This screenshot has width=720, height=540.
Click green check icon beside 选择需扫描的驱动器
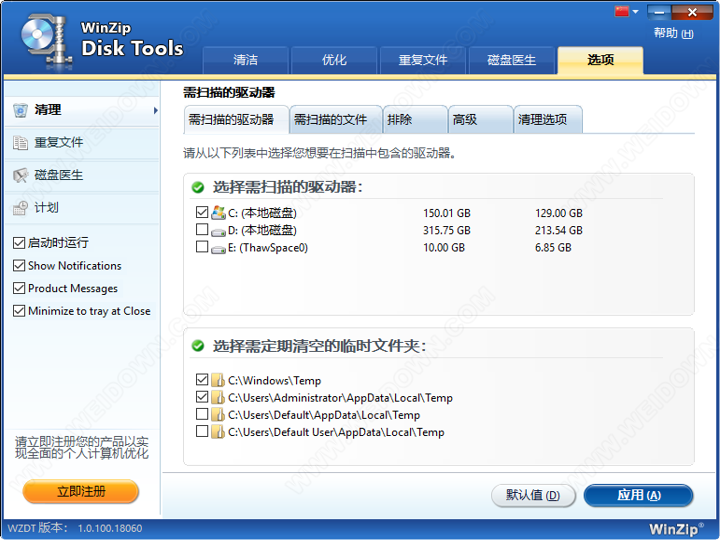click(198, 187)
